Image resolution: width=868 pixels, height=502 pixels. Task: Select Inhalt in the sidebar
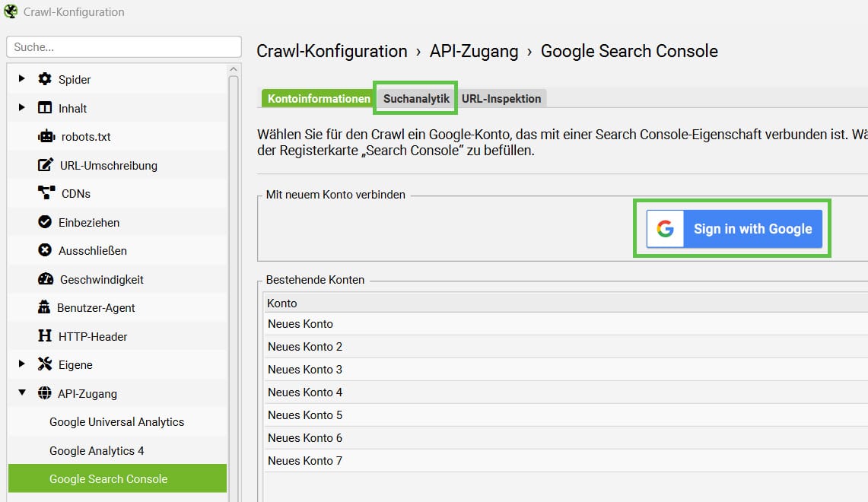(x=72, y=108)
